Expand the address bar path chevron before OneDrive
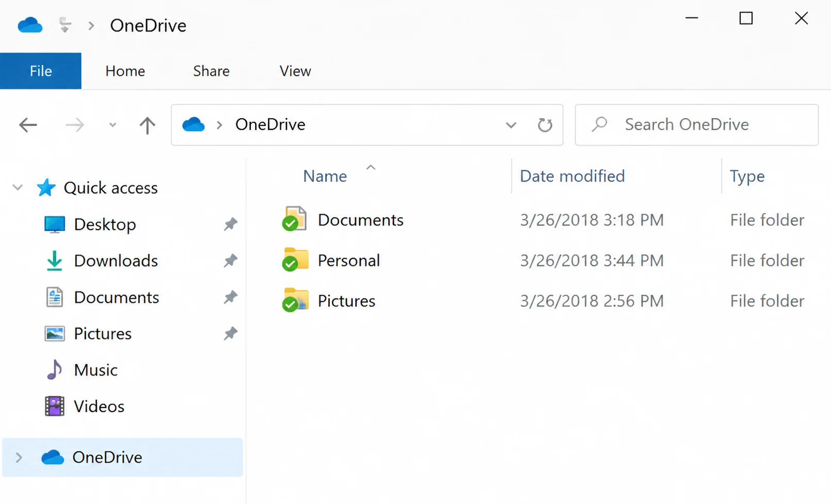Screen dimensions: 831x504 pos(219,125)
